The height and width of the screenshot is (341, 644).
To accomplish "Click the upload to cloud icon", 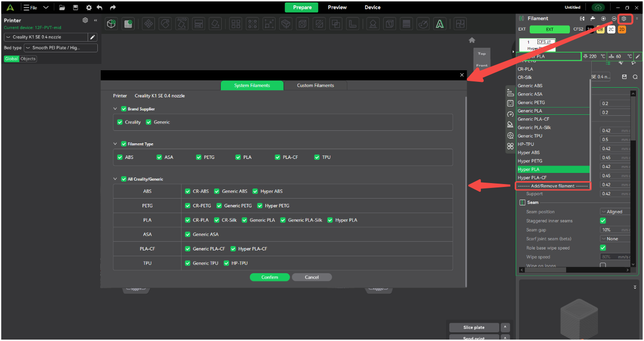I will click(x=598, y=7).
